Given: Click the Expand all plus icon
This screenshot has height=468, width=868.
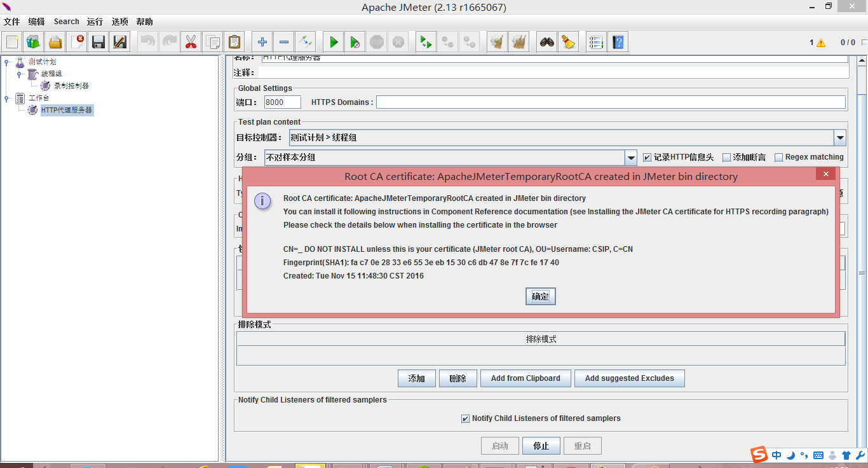Looking at the screenshot, I should pyautogui.click(x=262, y=43).
